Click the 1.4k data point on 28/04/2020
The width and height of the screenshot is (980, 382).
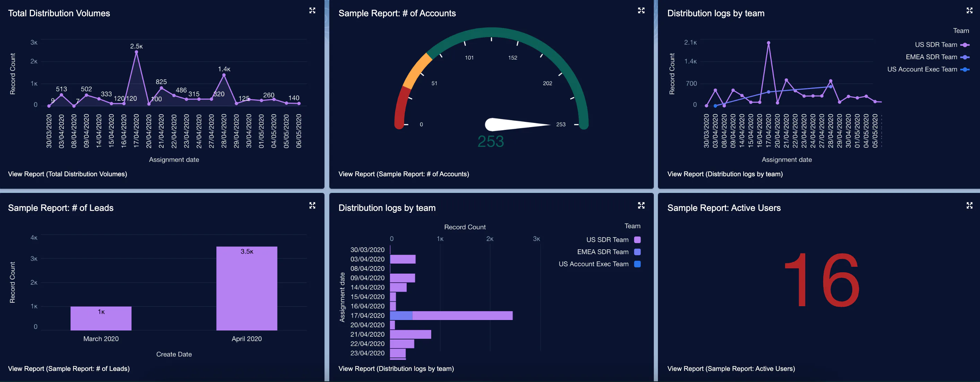[224, 75]
